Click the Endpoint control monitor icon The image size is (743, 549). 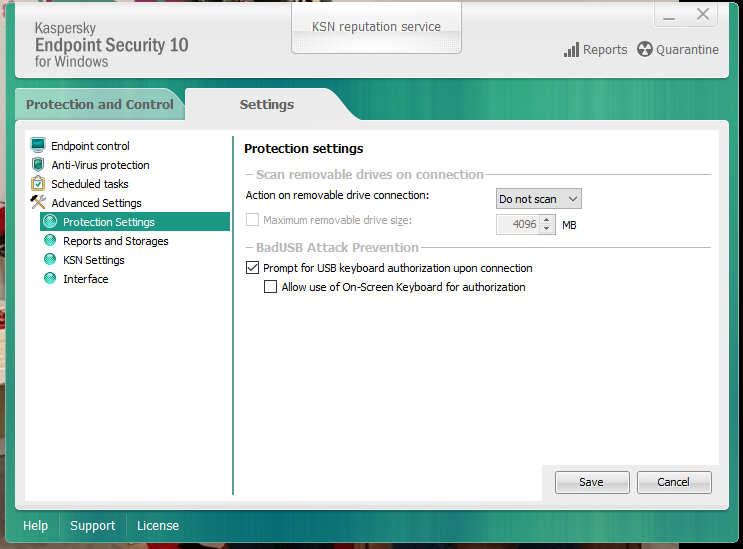pyautogui.click(x=38, y=145)
